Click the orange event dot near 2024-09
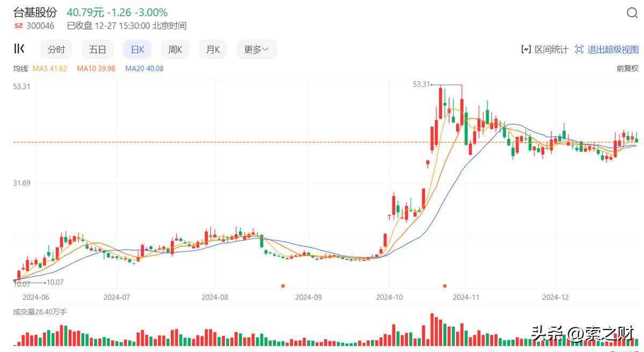644x352 pixels. (x=283, y=285)
